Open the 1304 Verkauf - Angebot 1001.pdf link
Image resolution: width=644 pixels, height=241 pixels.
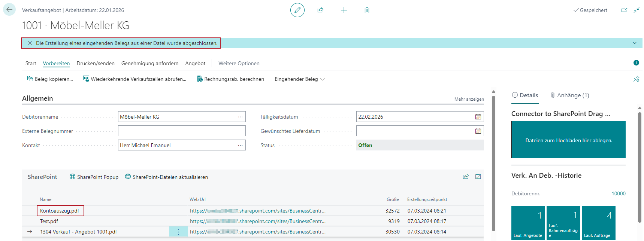click(x=78, y=232)
